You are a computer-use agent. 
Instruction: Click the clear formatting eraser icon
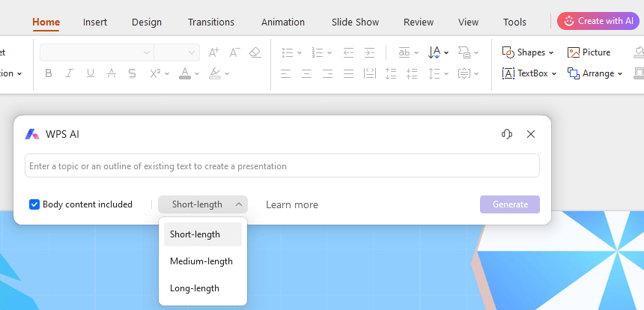click(x=255, y=52)
